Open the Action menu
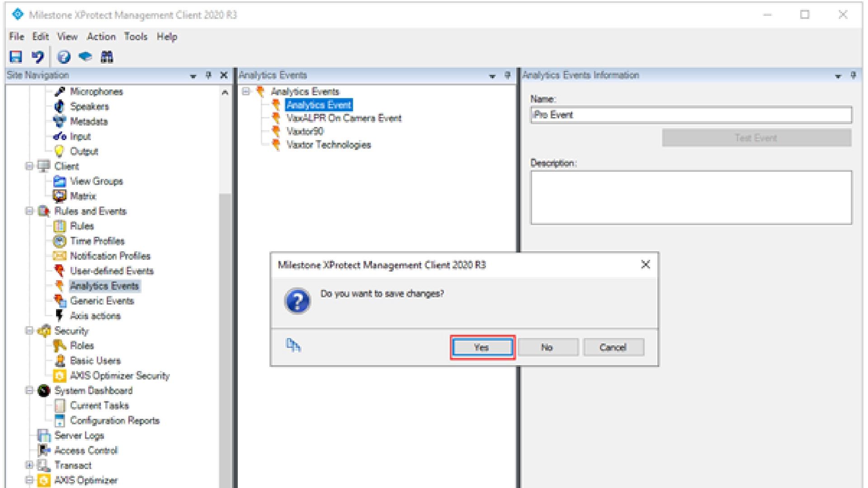 [101, 37]
